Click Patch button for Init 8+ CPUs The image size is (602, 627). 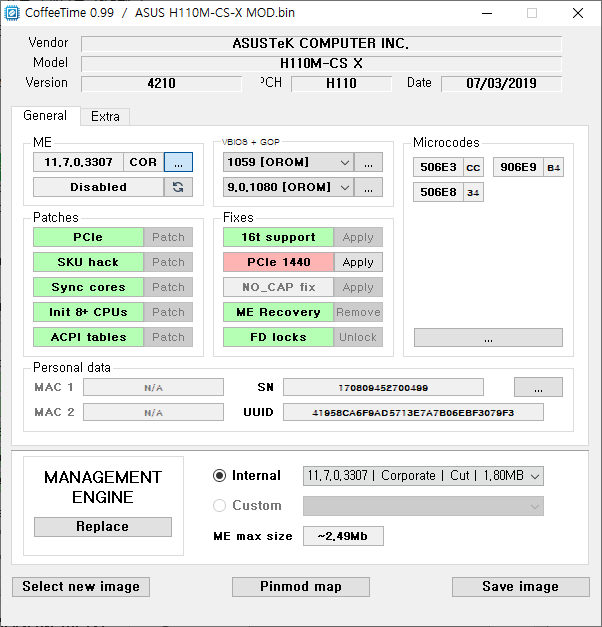pos(168,312)
